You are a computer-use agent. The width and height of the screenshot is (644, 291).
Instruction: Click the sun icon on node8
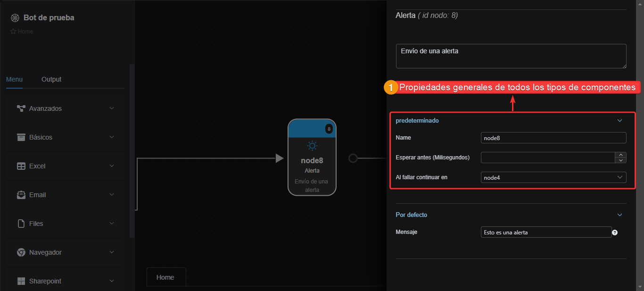312,146
